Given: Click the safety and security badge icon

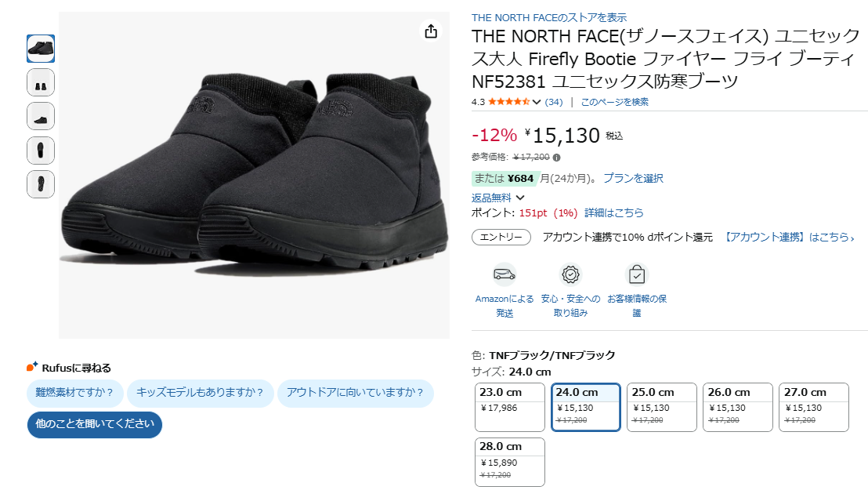Looking at the screenshot, I should click(571, 274).
